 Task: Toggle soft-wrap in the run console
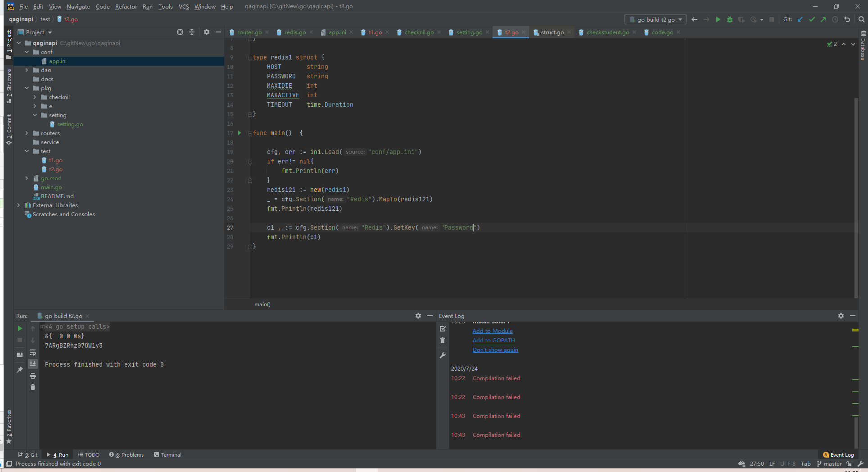(33, 352)
